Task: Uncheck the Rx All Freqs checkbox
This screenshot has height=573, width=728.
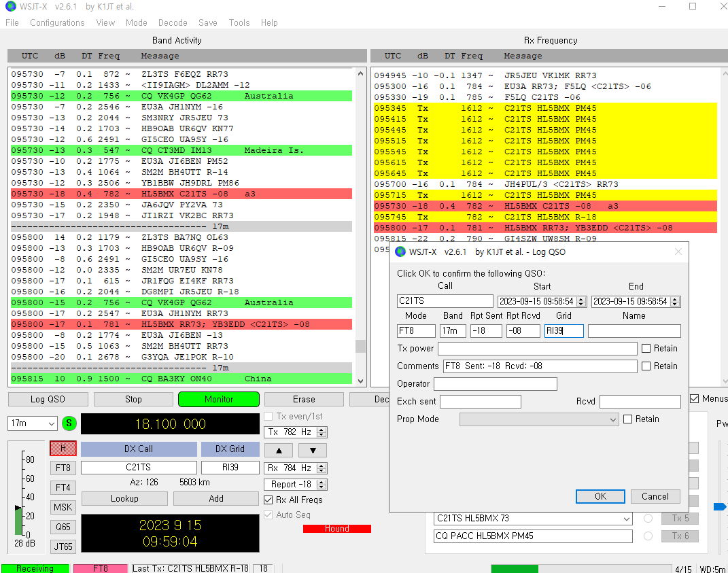Action: coord(269,500)
